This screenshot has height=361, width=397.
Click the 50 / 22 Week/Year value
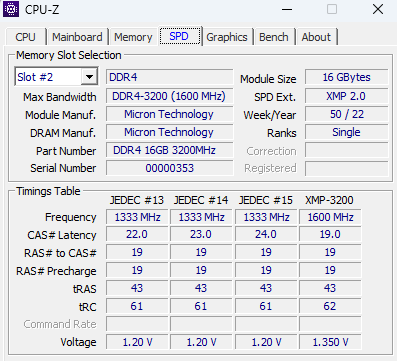coord(347,114)
